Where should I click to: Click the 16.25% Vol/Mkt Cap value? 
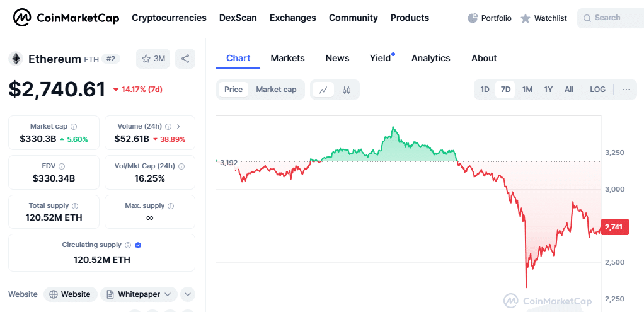click(x=149, y=178)
